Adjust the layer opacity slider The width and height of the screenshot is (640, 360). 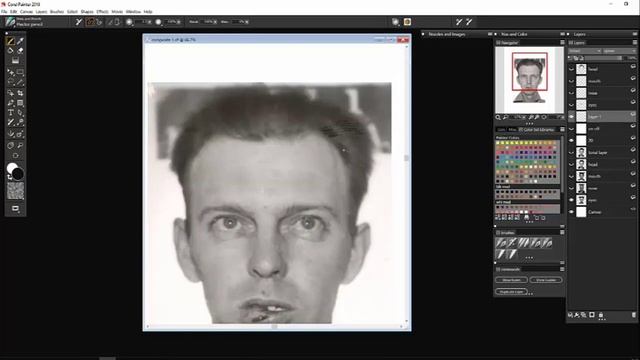tap(604, 58)
